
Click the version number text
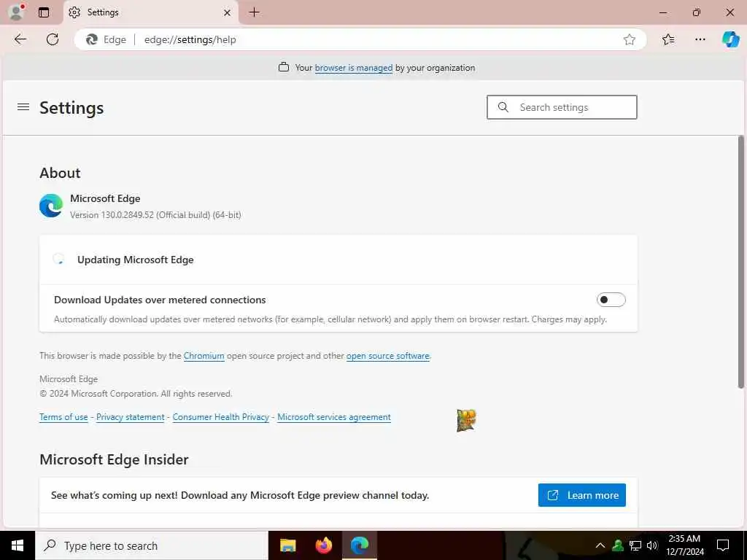point(155,215)
